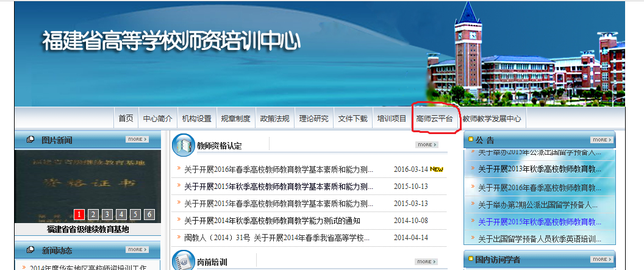The height and width of the screenshot is (270, 644).
Task: Click the NEW badge next to 2016-03-14
Action: [437, 169]
